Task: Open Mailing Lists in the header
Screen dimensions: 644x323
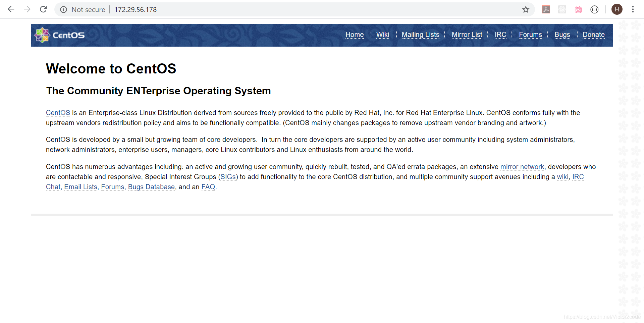Action: click(420, 35)
